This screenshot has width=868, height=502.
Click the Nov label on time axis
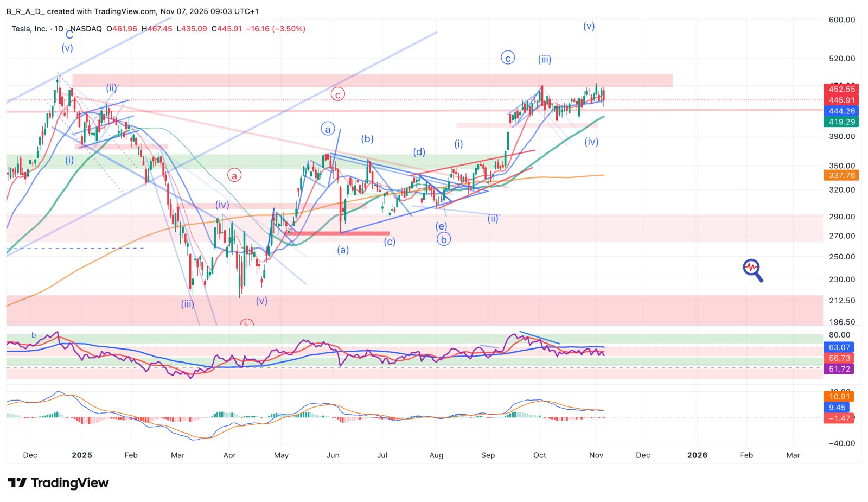[596, 455]
